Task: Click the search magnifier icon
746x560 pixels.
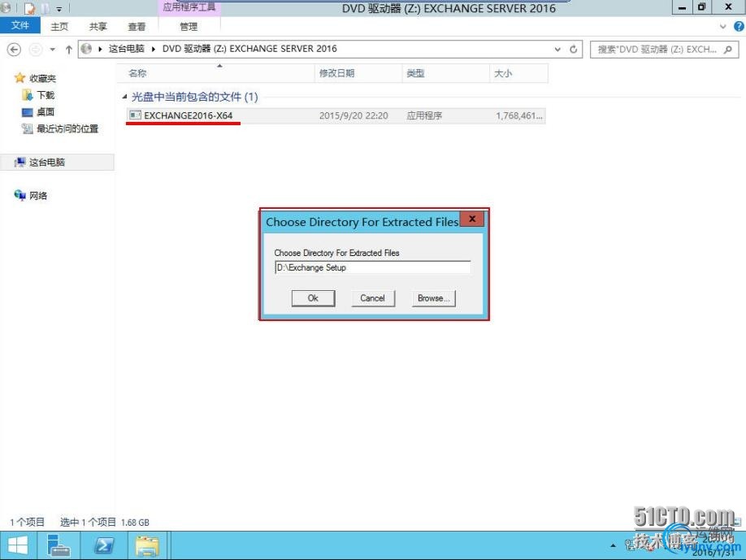Action: pos(727,50)
